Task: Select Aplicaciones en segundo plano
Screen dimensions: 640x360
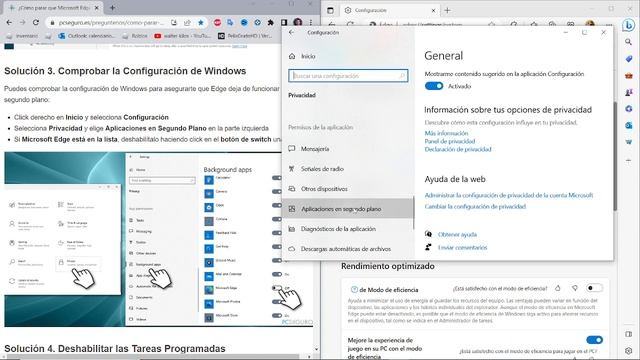Action: point(348,209)
